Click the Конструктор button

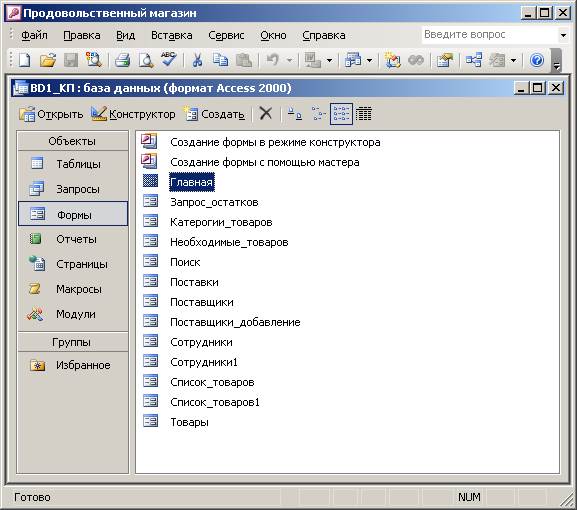(133, 114)
